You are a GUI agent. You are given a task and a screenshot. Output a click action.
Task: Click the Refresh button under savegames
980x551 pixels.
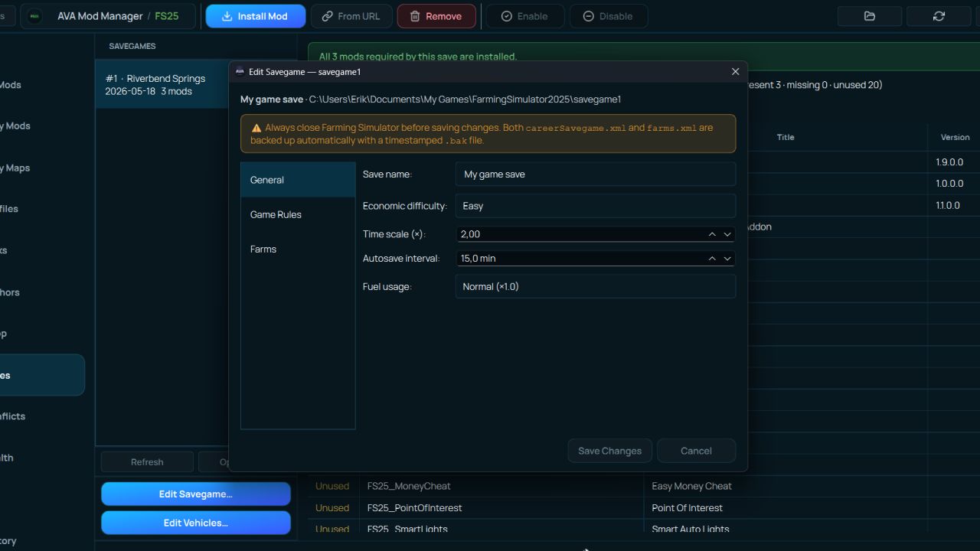click(147, 461)
